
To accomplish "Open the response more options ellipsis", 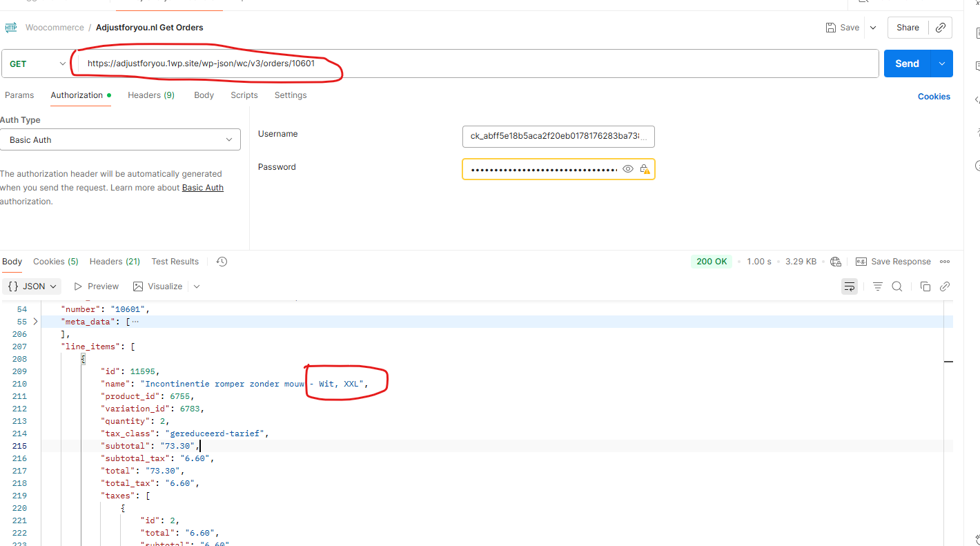I will coord(945,262).
